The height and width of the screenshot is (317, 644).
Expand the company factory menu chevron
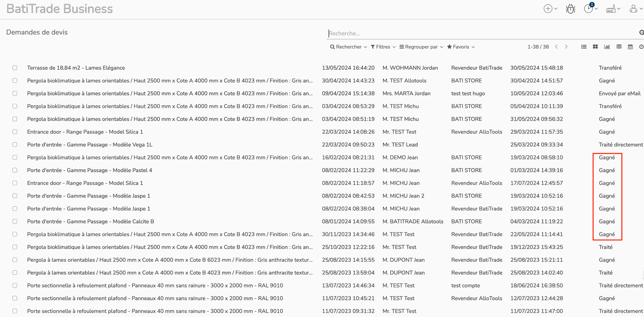(x=619, y=9)
